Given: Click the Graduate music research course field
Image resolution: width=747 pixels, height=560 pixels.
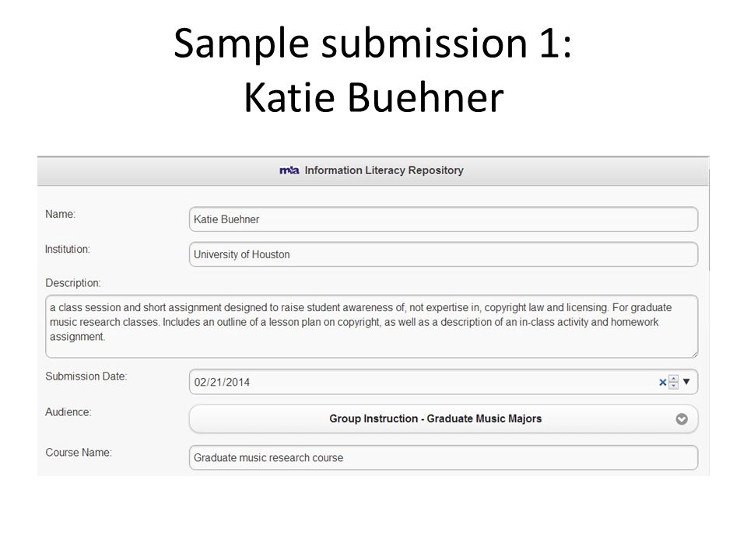Looking at the screenshot, I should (x=444, y=457).
